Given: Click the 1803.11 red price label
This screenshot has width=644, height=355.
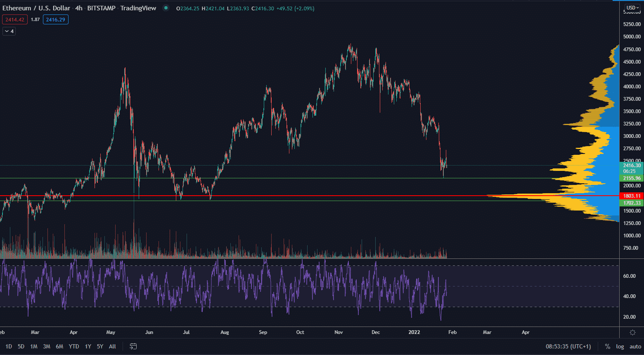Looking at the screenshot, I should (632, 196).
